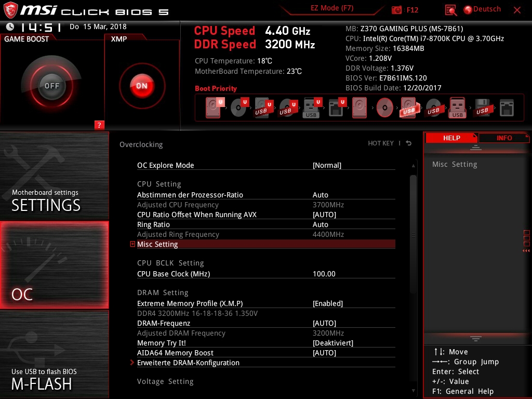The image size is (532, 399).
Task: Open Extreme Memory Profile [Enabled] option
Action: 266,303
